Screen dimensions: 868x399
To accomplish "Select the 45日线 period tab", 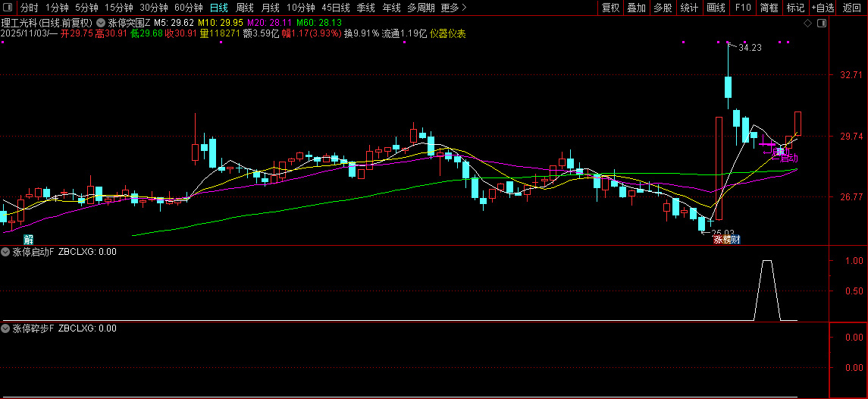I will click(336, 8).
